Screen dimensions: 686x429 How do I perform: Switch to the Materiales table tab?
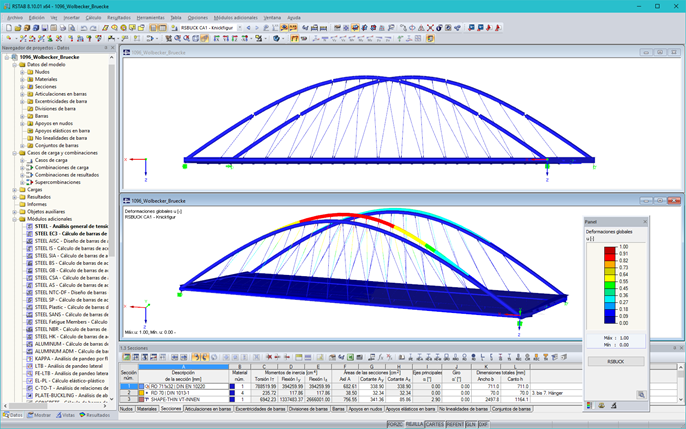[147, 409]
